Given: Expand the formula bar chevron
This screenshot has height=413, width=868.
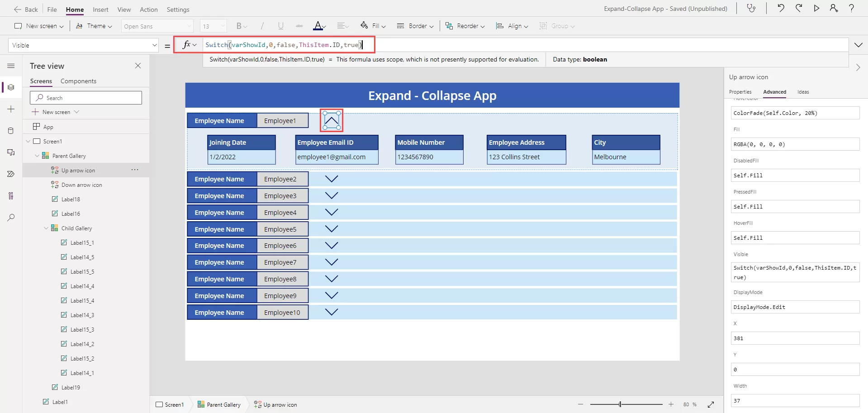Looking at the screenshot, I should (x=858, y=45).
